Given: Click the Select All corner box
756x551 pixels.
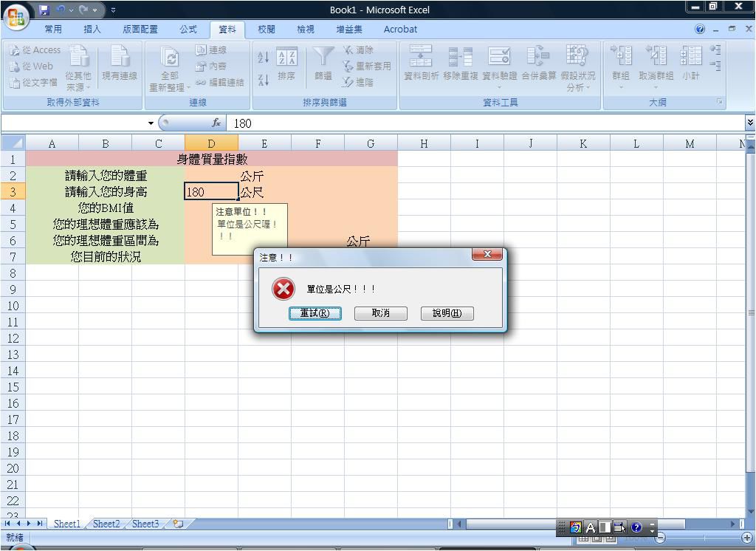Looking at the screenshot, I should pyautogui.click(x=13, y=143).
